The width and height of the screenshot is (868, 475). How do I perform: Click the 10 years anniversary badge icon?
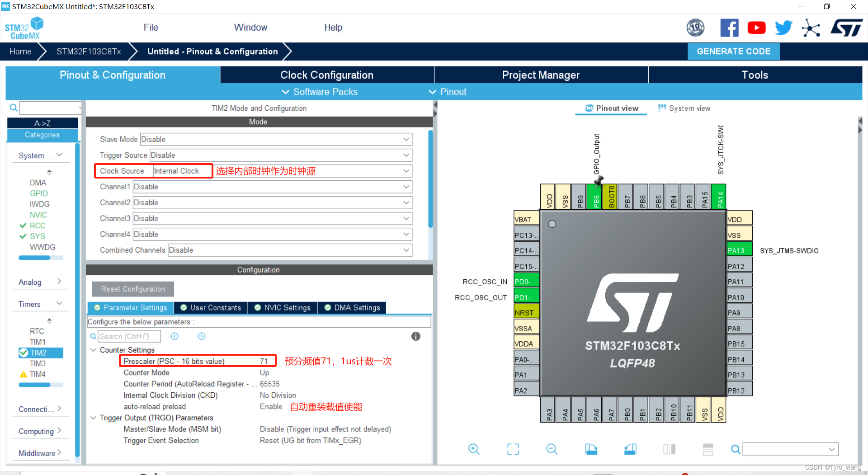pos(695,28)
